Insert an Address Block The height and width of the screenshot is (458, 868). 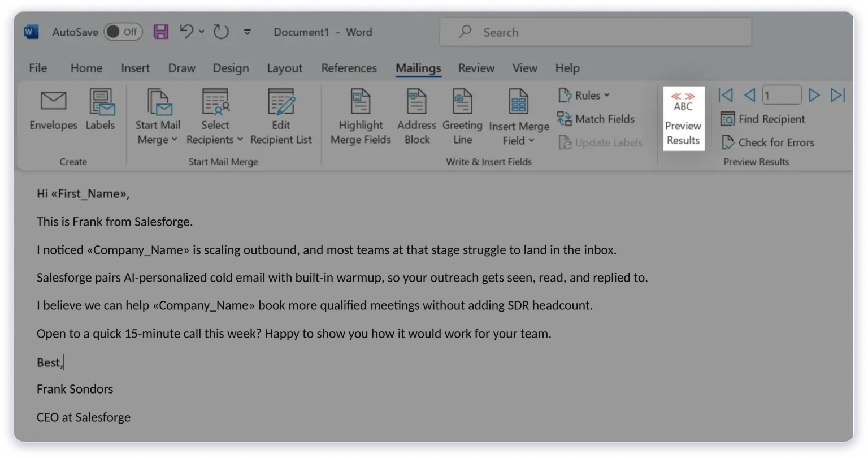pos(416,117)
